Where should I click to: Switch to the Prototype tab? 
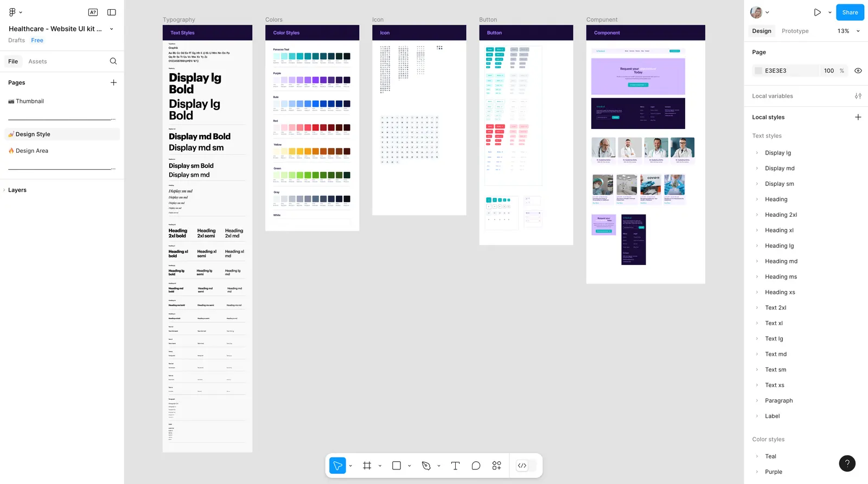point(795,31)
